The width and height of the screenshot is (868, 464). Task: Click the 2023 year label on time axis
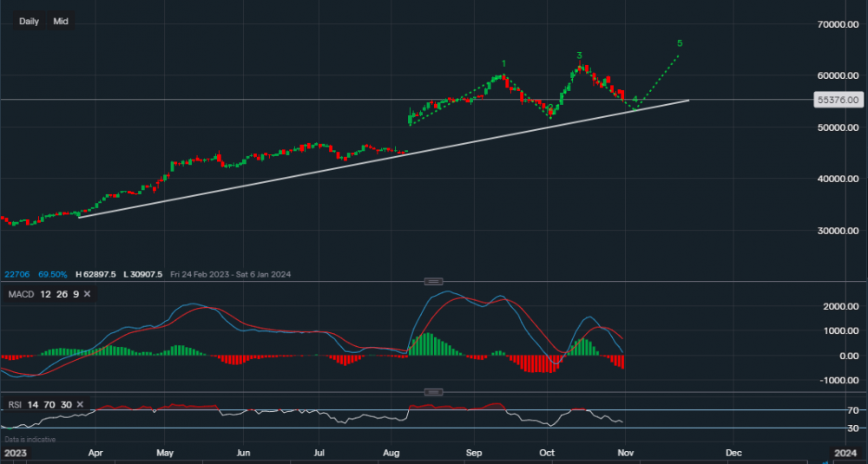(13, 453)
